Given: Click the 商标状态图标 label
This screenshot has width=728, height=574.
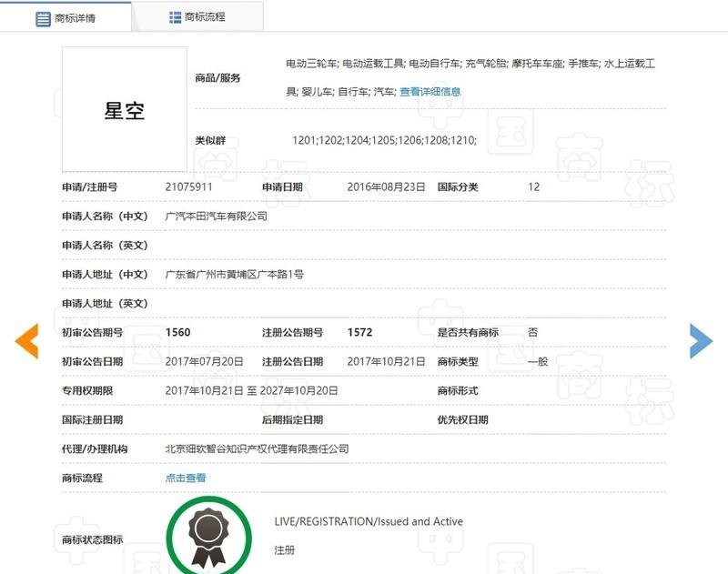Looking at the screenshot, I should click(93, 539).
